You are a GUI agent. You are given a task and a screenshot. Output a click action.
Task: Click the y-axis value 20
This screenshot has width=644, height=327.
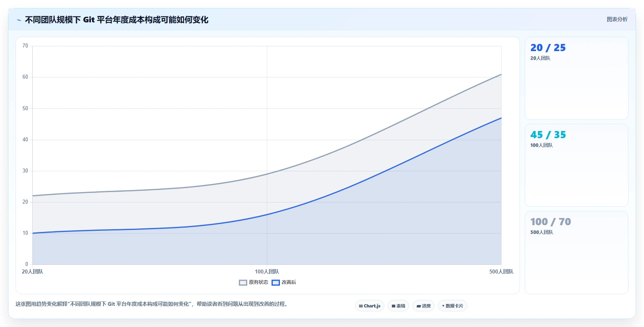[x=25, y=202]
